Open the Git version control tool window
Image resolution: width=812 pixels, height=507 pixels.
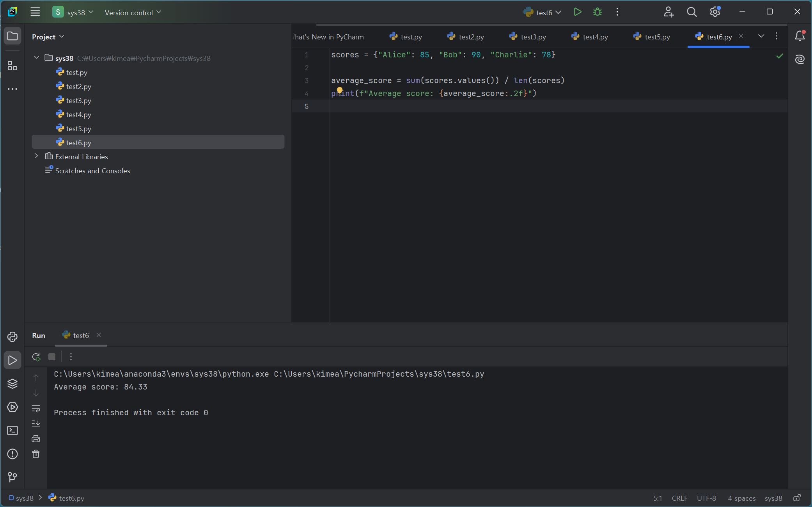coord(12,477)
